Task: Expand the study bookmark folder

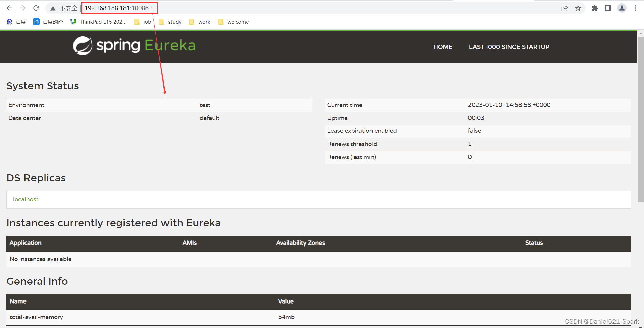Action: click(x=170, y=22)
